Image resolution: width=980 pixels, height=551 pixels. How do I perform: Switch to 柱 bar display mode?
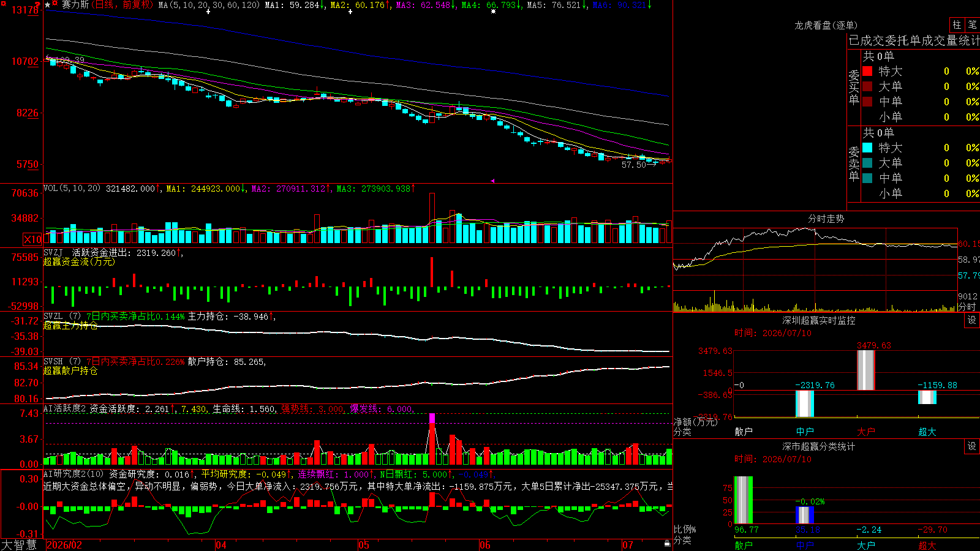957,24
